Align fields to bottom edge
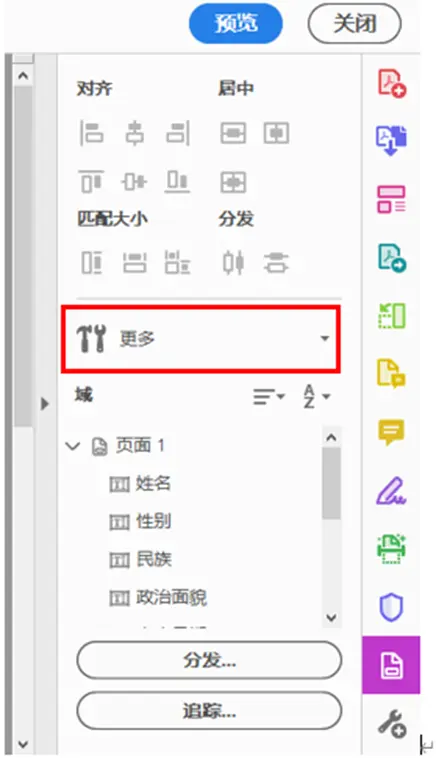Screen dimensions: 436x758 click(x=178, y=182)
